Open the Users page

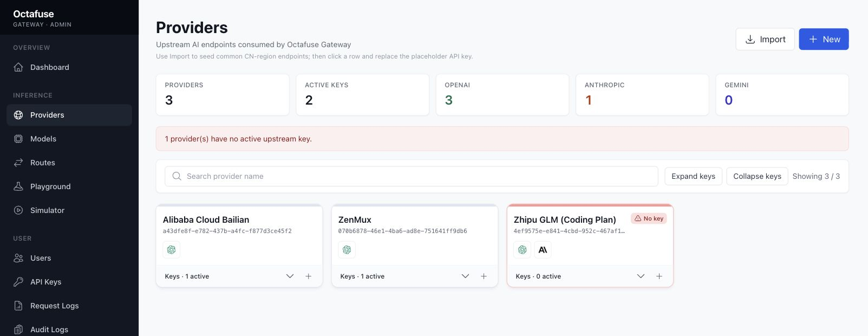(69, 258)
